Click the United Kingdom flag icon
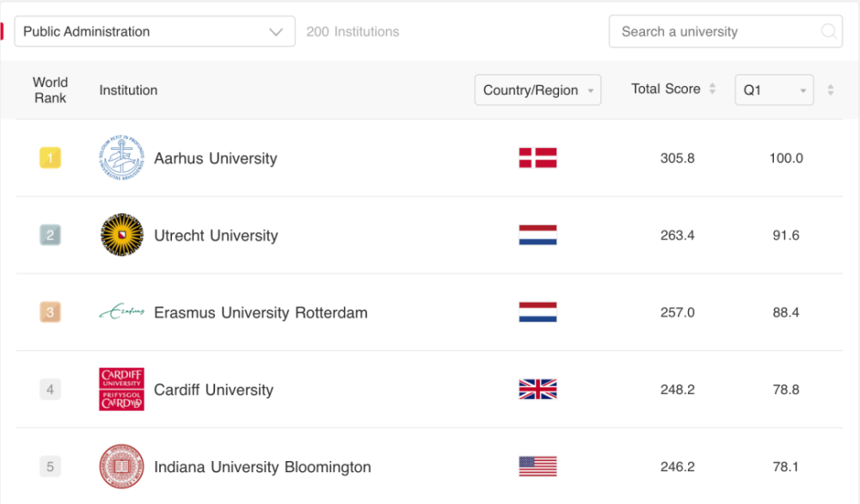This screenshot has height=504, width=860. click(537, 390)
